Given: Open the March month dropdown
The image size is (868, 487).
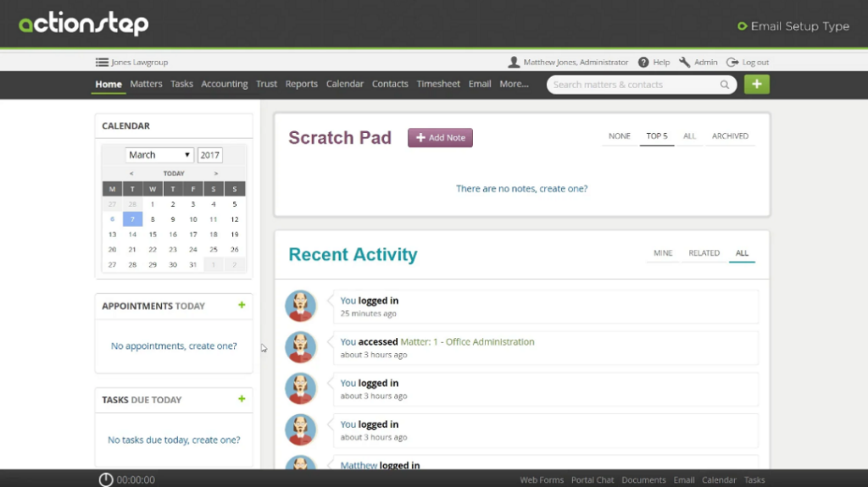Looking at the screenshot, I should pyautogui.click(x=159, y=155).
